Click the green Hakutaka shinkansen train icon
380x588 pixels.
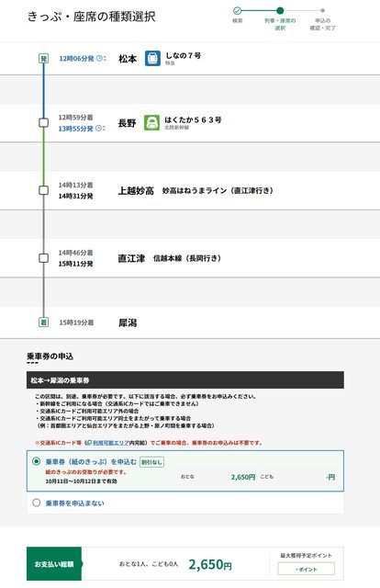(x=151, y=122)
